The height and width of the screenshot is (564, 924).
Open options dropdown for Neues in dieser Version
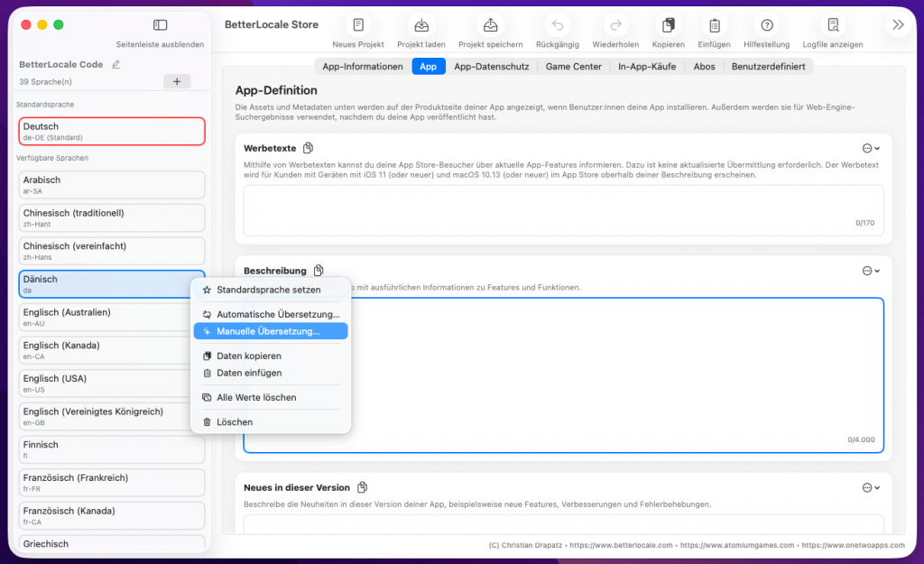871,487
